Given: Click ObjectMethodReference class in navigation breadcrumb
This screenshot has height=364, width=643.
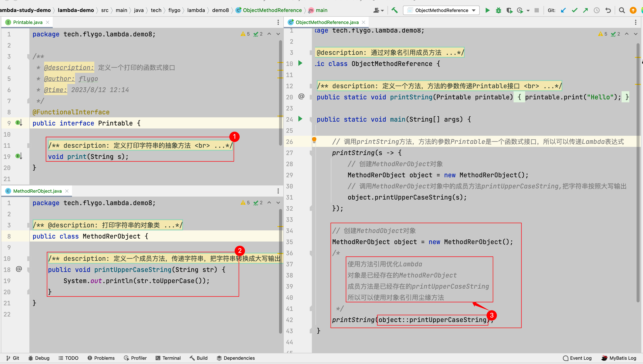Looking at the screenshot, I should click(269, 10).
